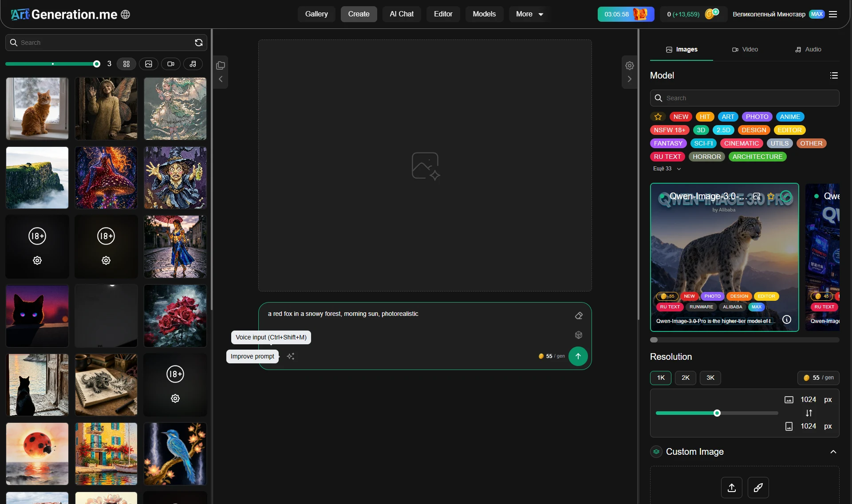
Task: Show all media types with the grid filter
Action: click(126, 64)
